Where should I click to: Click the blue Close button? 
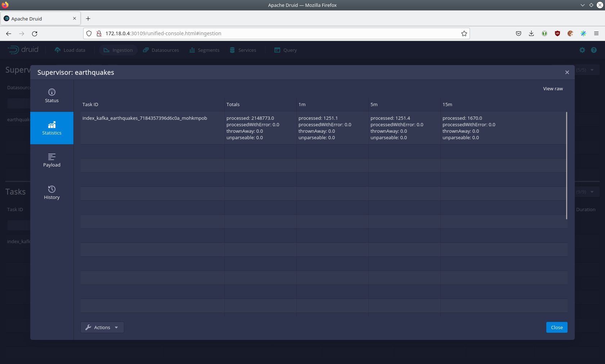(556, 327)
